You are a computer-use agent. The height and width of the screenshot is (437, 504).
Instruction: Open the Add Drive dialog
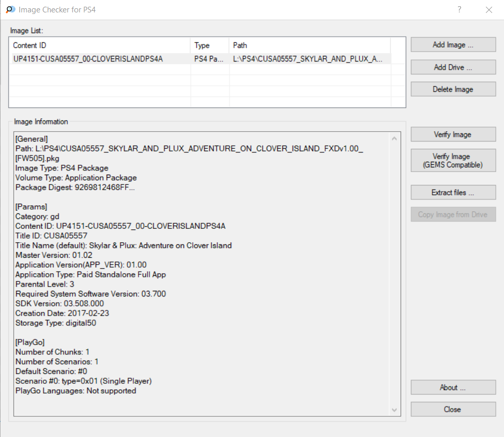click(453, 67)
